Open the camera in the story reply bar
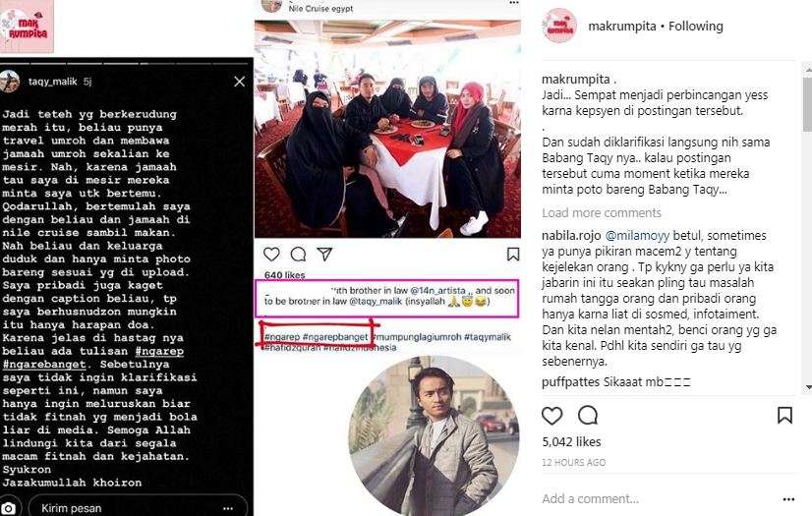This screenshot has height=516, width=812. (8, 508)
